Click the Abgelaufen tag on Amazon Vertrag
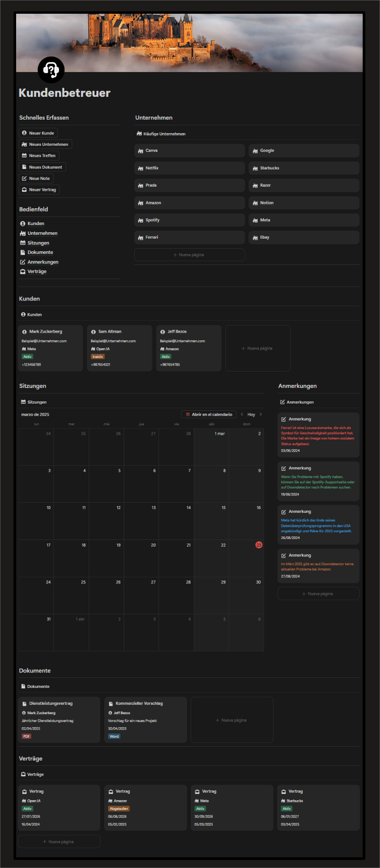The height and width of the screenshot is (868, 380). 119,809
